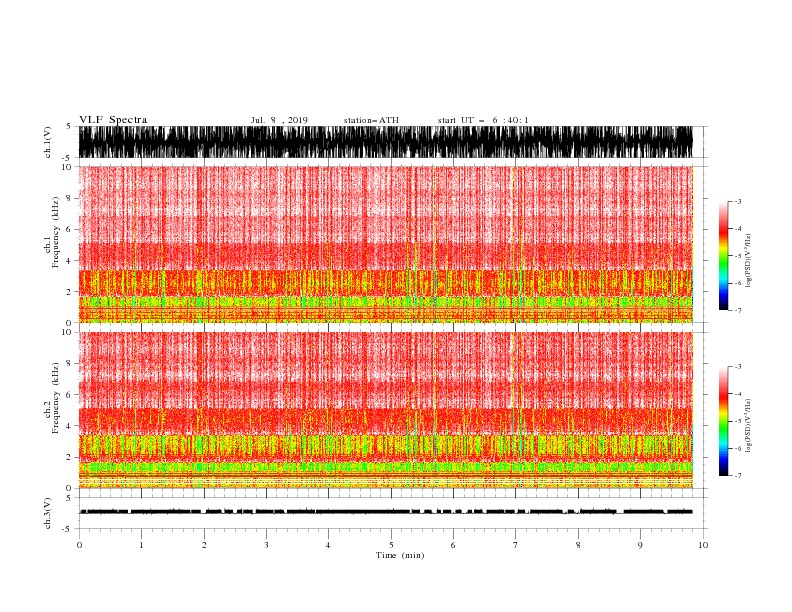
Task: Click the lower color scale bar beside ch.2
Action: 723,421
